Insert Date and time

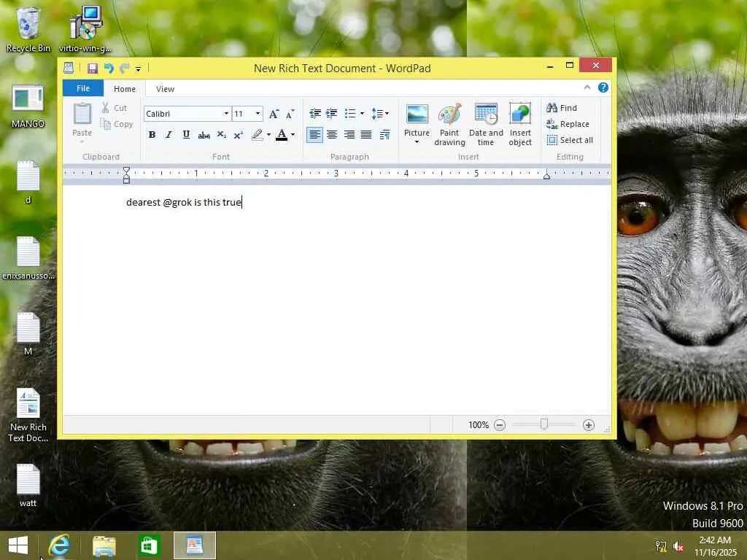click(x=486, y=125)
